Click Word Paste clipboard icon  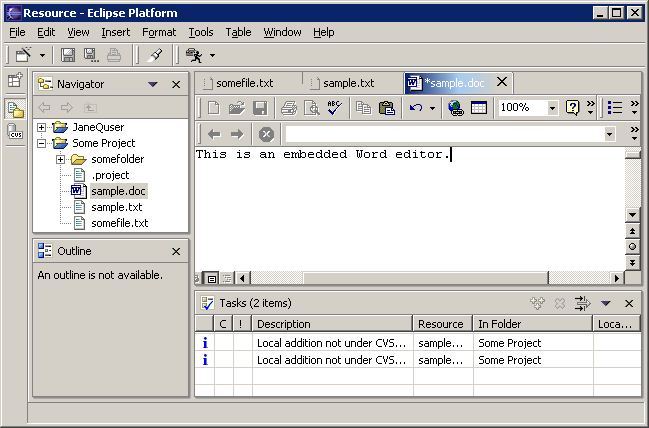pos(387,108)
